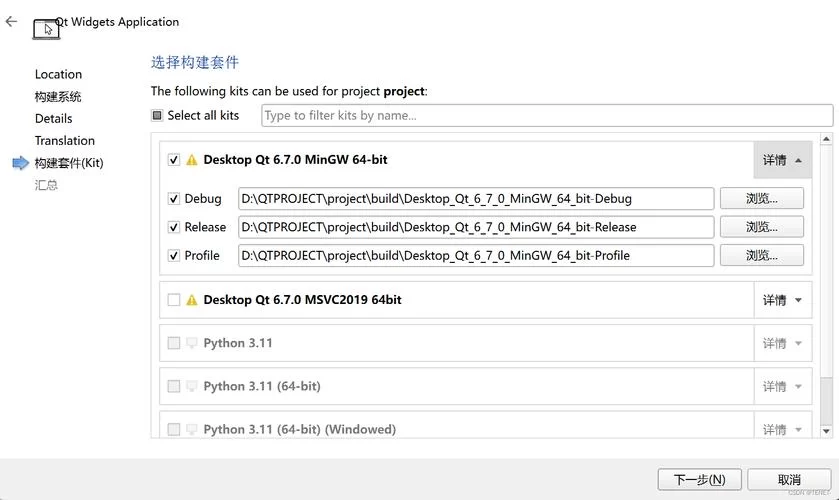This screenshot has width=839, height=500.
Task: Click the Qt Widgets Application wizard icon
Action: click(46, 27)
